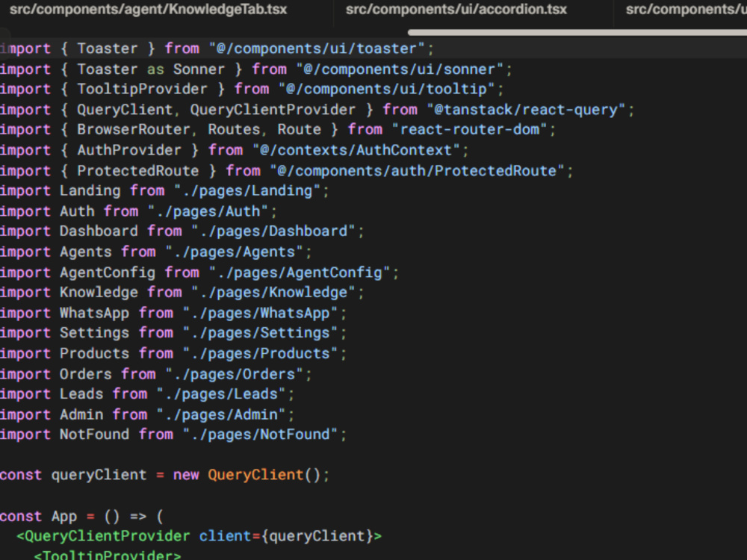This screenshot has width=747, height=560.
Task: Click "react-router-dom" module string
Action: click(x=469, y=129)
